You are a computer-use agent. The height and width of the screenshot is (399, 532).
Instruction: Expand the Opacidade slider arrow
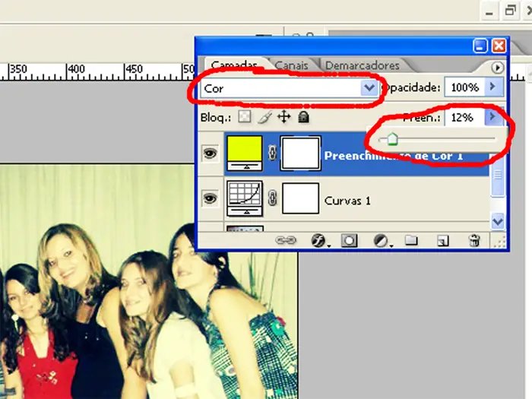click(x=492, y=87)
